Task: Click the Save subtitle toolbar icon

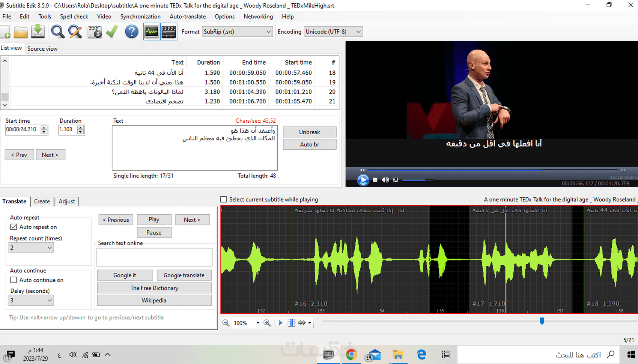Action: point(38,32)
